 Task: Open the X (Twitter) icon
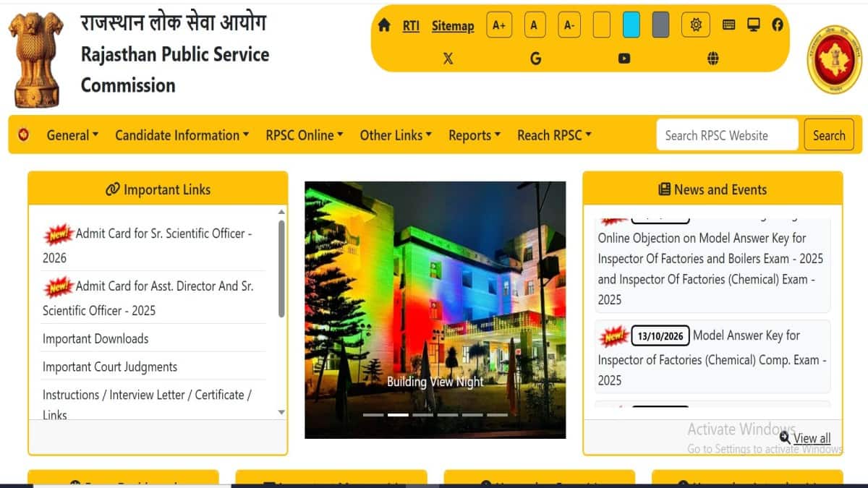pyautogui.click(x=448, y=59)
